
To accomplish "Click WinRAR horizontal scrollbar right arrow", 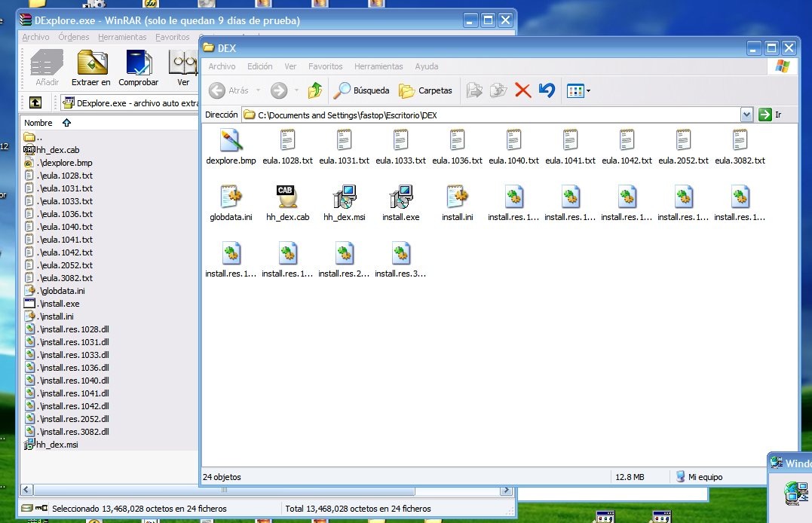I will pos(507,490).
